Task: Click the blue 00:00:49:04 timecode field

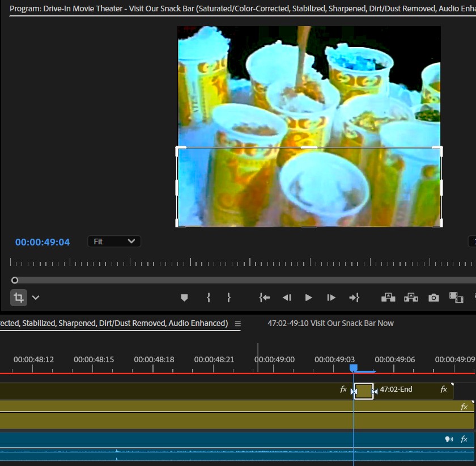Action: click(x=42, y=242)
